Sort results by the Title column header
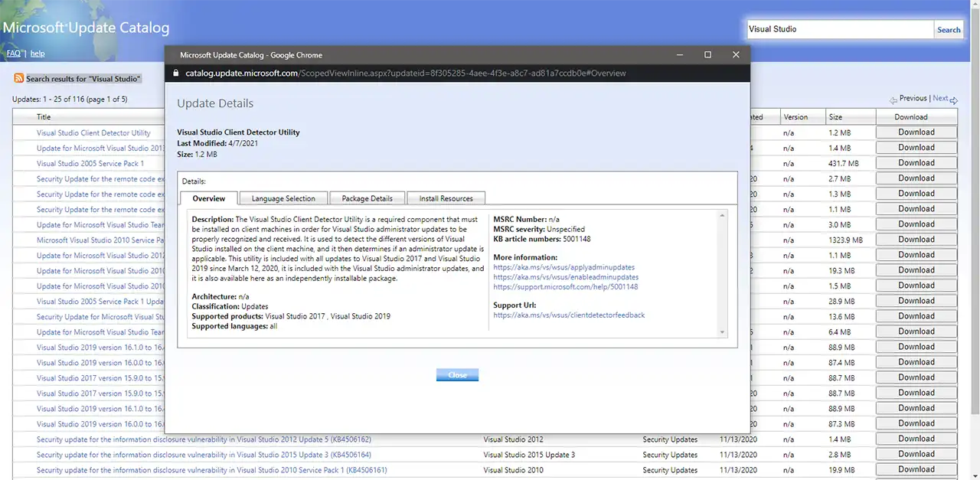 pos(44,117)
